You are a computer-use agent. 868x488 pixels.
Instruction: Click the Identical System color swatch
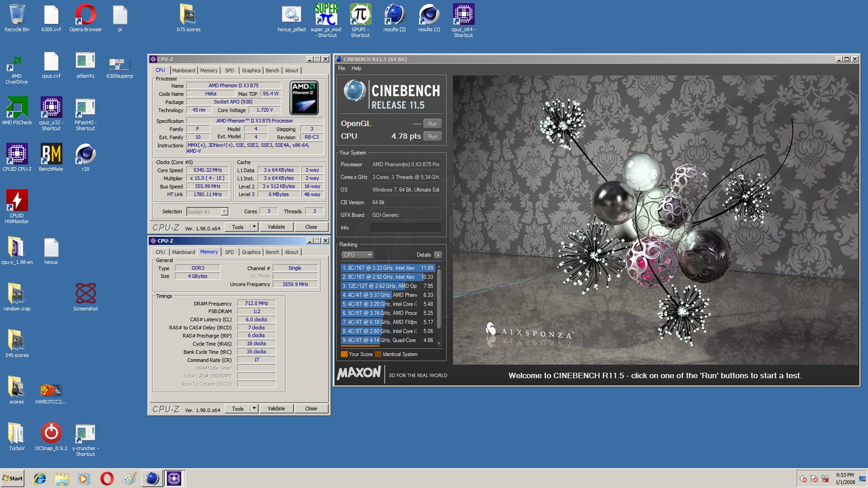click(x=378, y=354)
